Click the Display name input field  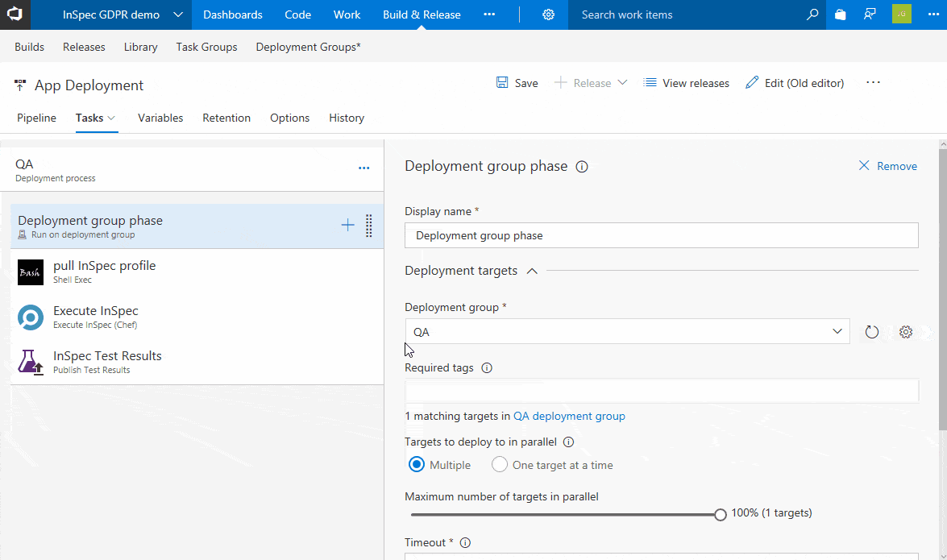pos(661,235)
